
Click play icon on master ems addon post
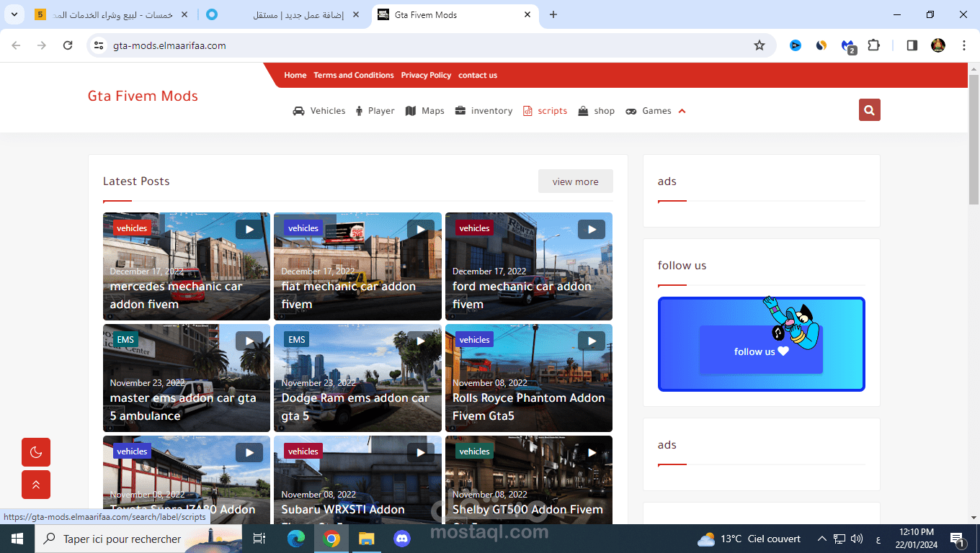(249, 341)
